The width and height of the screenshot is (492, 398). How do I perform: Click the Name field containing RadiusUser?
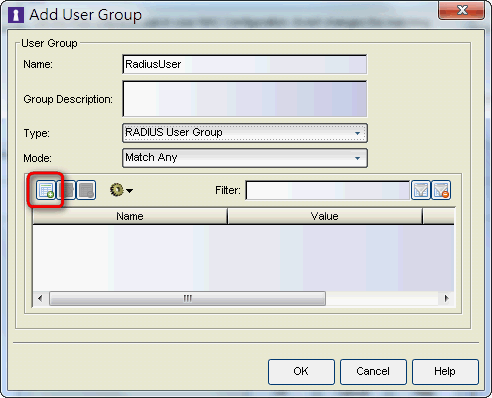tap(245, 64)
